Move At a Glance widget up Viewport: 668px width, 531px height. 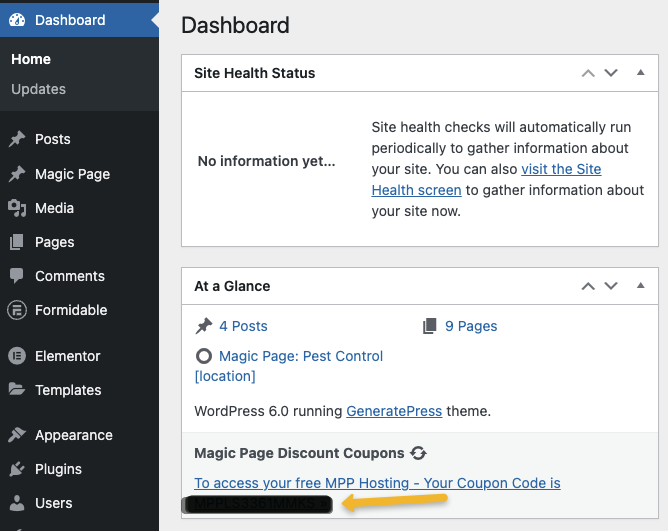[x=588, y=286]
